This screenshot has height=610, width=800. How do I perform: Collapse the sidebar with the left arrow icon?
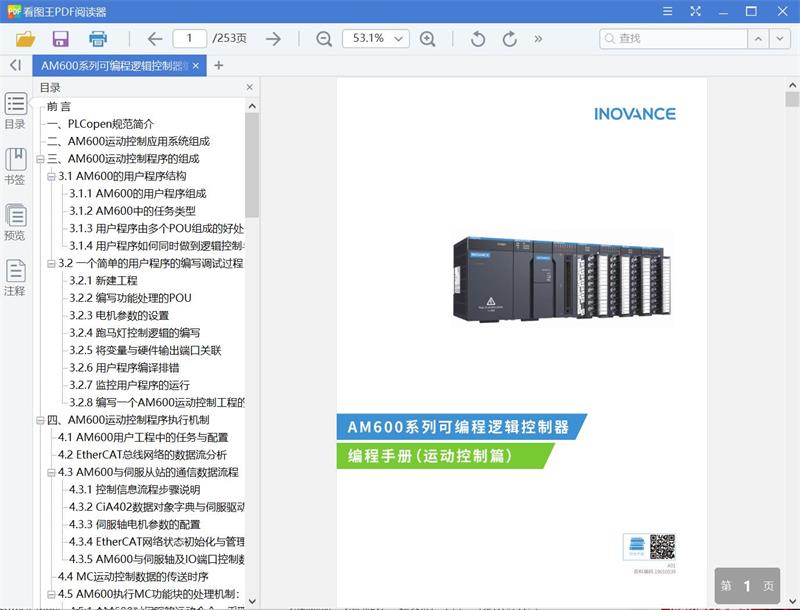pos(15,65)
